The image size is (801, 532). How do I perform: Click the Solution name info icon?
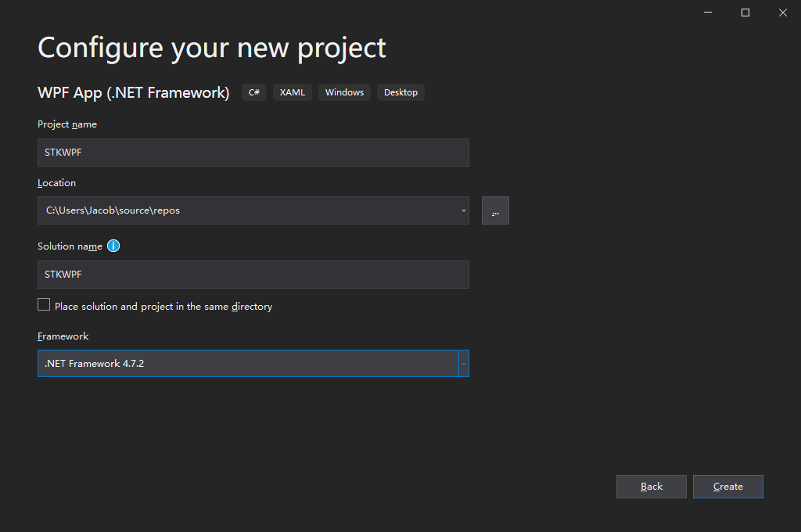[113, 246]
